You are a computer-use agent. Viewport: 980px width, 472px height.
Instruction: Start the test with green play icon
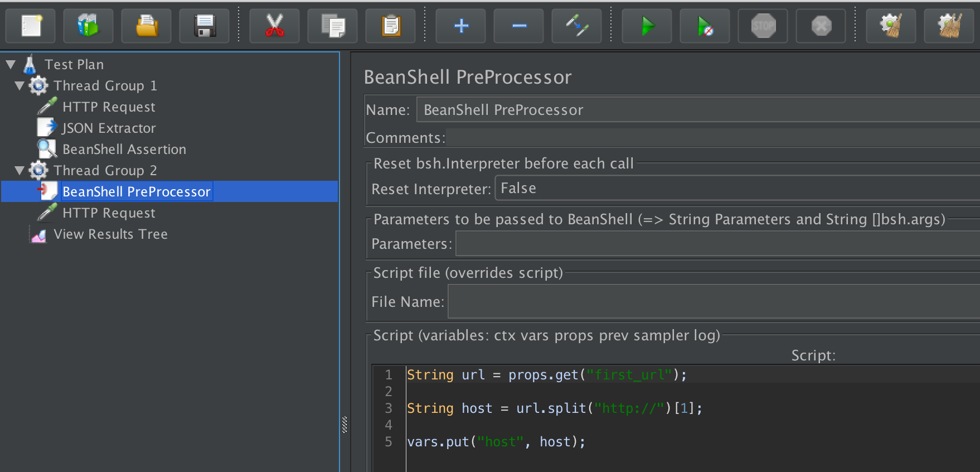[647, 26]
